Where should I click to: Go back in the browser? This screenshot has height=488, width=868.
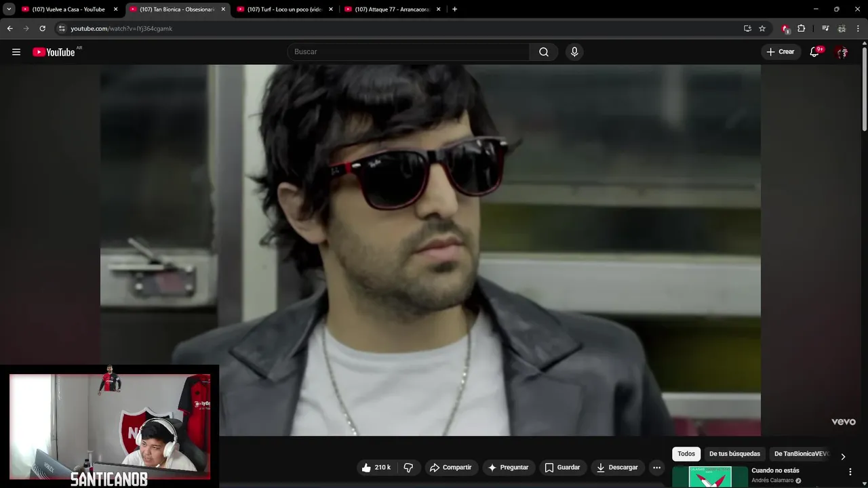9,28
